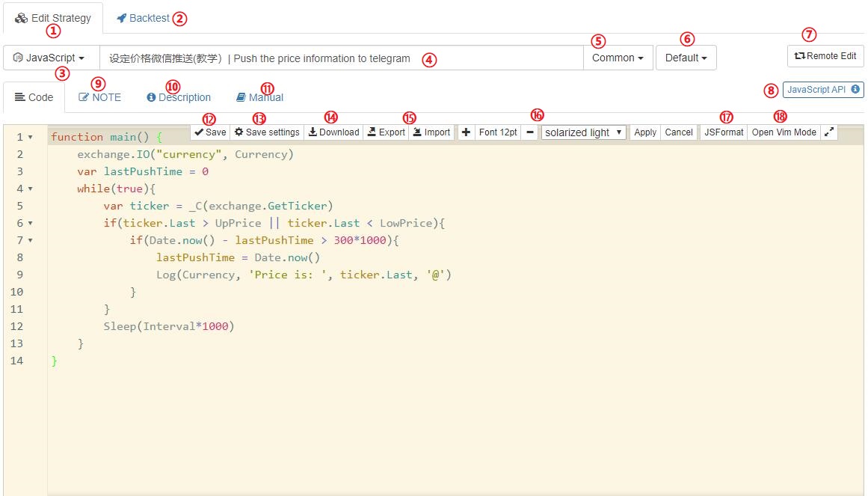Open the Common category dropdown
The height and width of the screenshot is (496, 868).
[618, 58]
